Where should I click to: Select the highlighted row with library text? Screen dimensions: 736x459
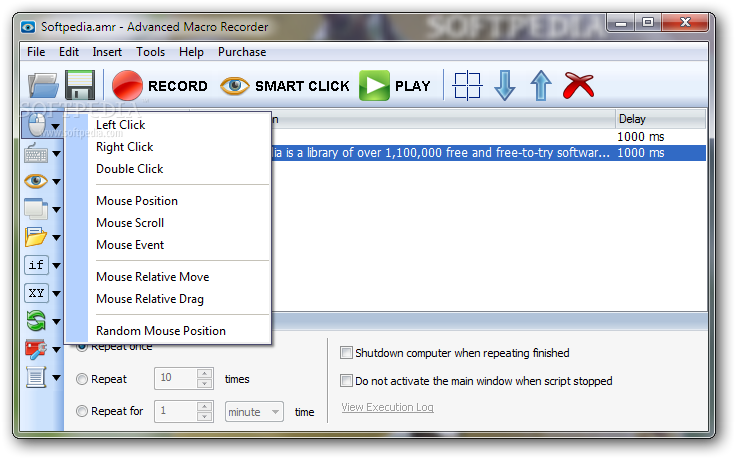488,153
